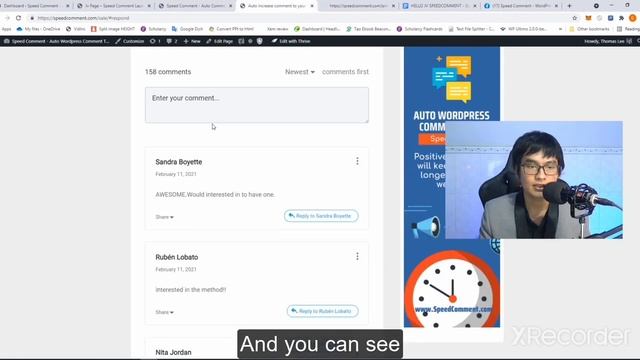Click the address bar URL
Image resolution: width=640 pixels, height=360 pixels.
point(83,18)
